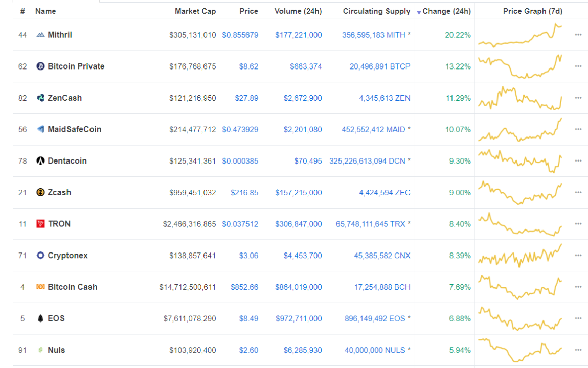
Task: Open the three-dot menu for Dentacoin
Action: point(578,161)
